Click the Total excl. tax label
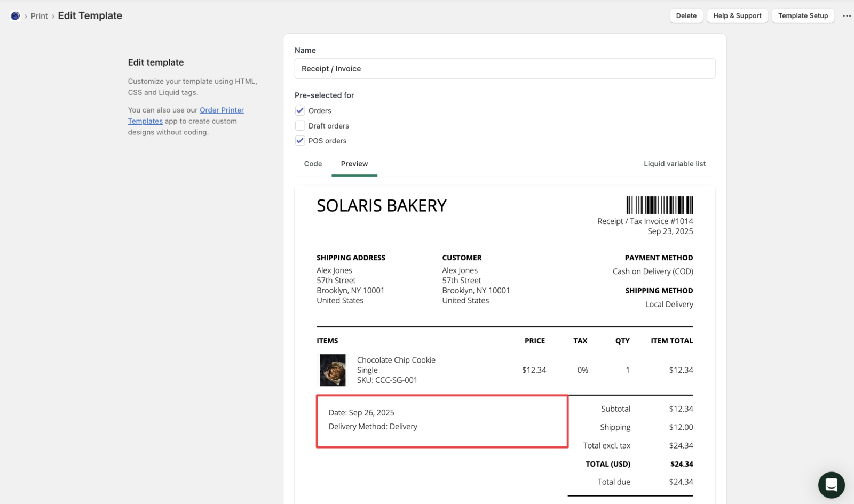The height and width of the screenshot is (504, 854). tap(607, 445)
